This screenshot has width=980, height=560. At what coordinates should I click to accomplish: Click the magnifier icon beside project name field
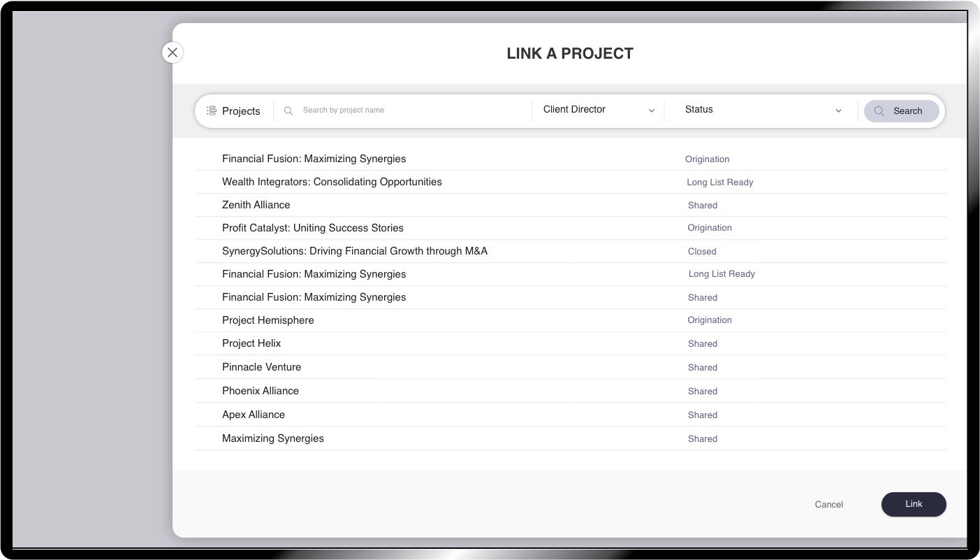pos(288,110)
